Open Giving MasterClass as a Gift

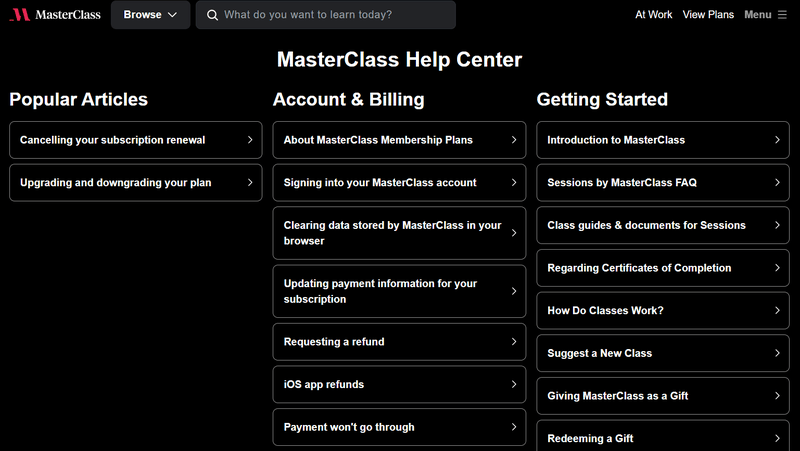click(x=618, y=396)
